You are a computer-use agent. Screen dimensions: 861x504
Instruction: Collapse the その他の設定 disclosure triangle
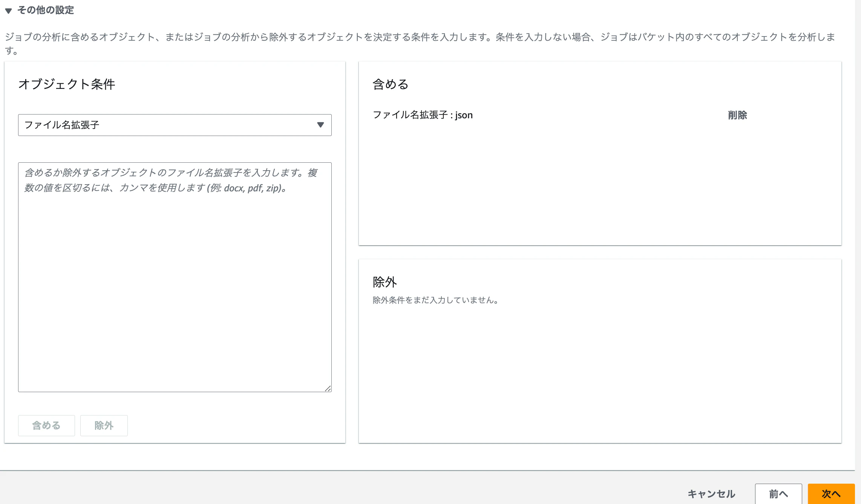[8, 11]
